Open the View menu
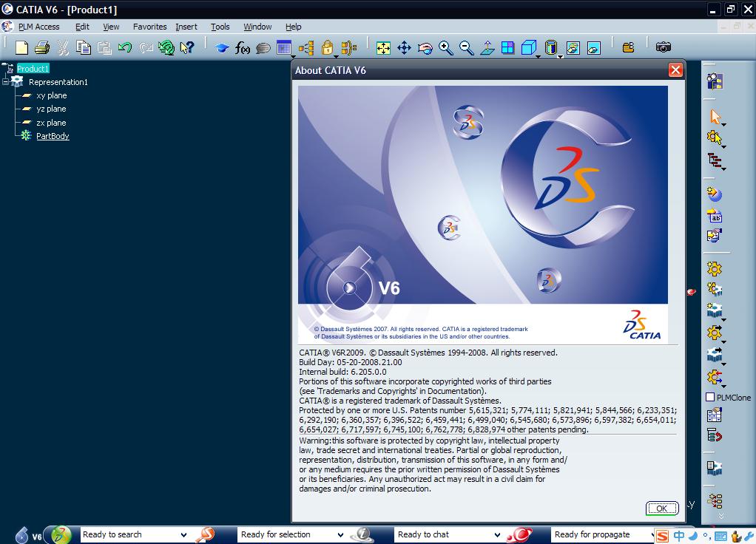 [x=111, y=27]
